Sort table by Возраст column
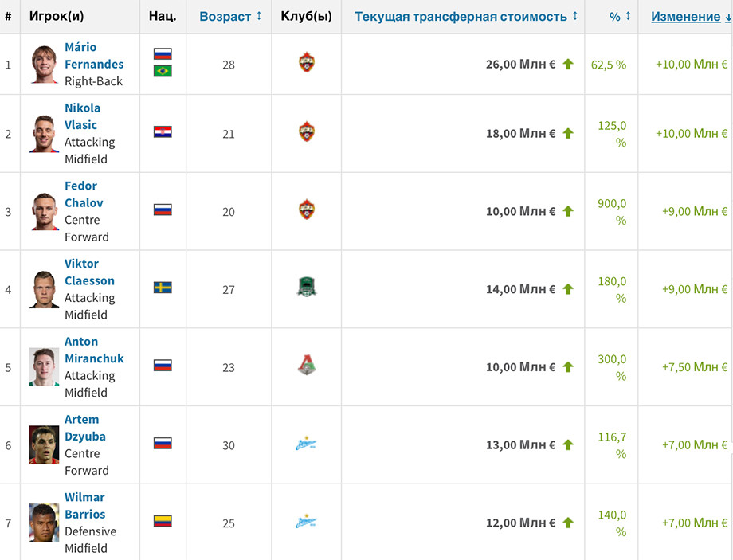The width and height of the screenshot is (733, 560). pyautogui.click(x=230, y=17)
